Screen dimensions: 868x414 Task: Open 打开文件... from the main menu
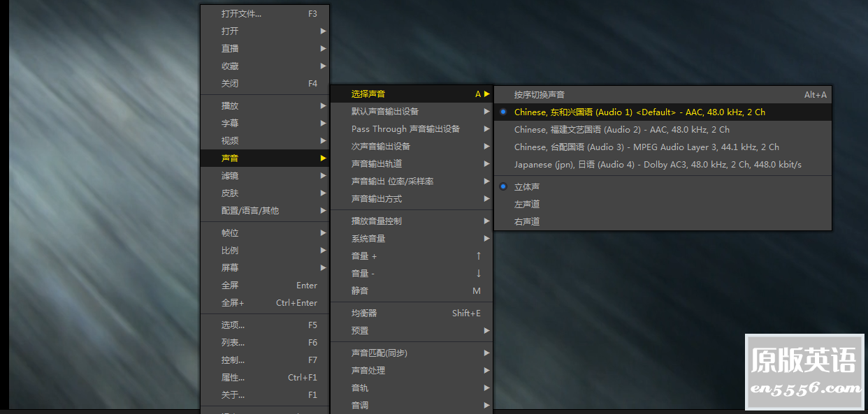(x=241, y=14)
